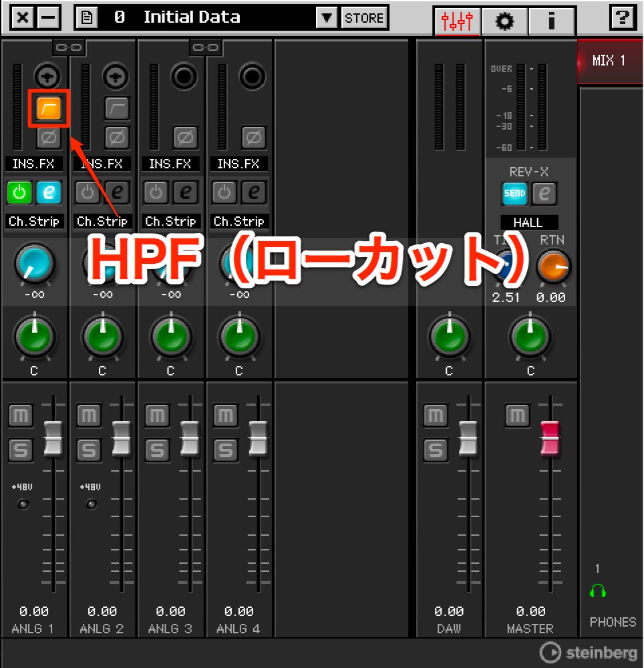Click the ANLG 1 pan knob
Viewport: 644px width, 668px height.
35,337
